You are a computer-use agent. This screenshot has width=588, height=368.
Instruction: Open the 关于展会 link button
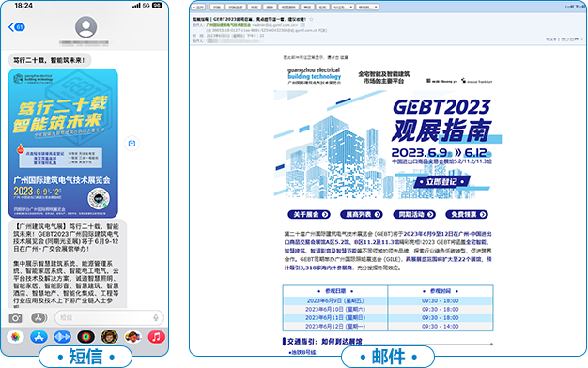coord(309,214)
